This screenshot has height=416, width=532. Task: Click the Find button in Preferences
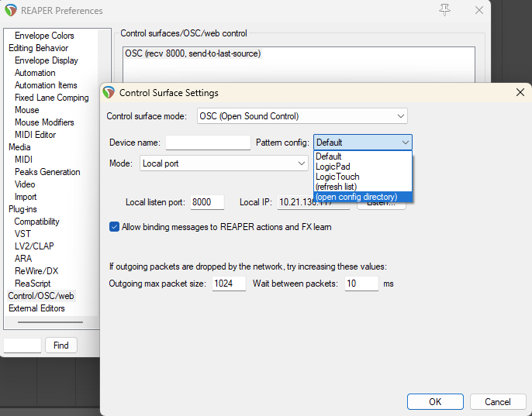[x=61, y=346]
